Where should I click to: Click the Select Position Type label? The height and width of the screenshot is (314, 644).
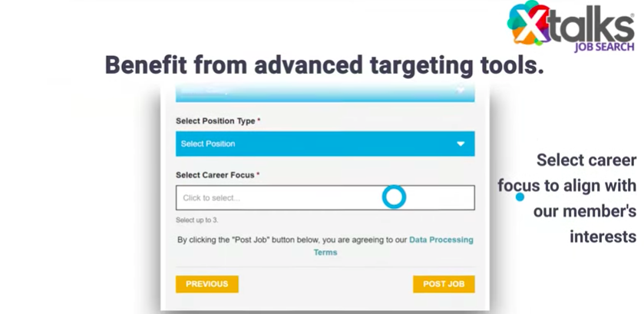pyautogui.click(x=217, y=121)
